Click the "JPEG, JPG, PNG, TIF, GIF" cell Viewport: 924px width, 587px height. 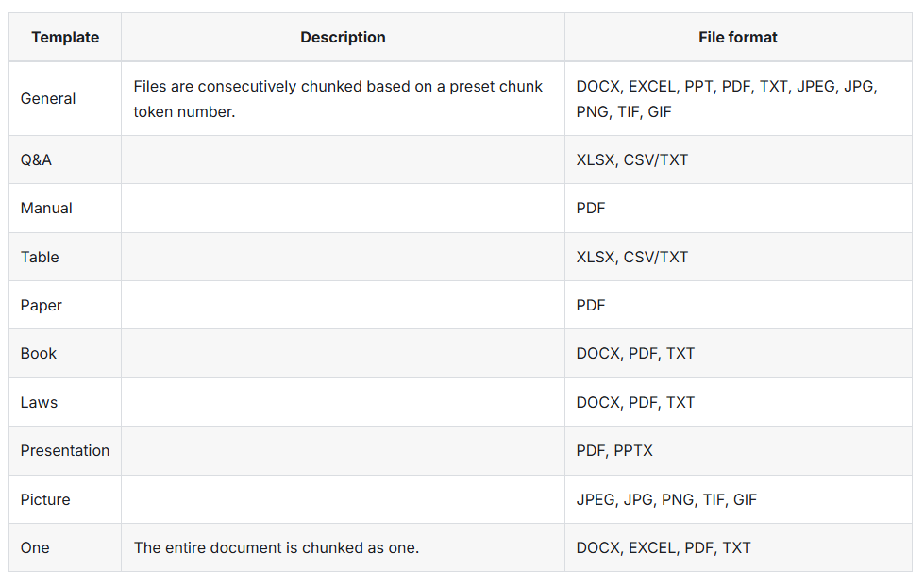(x=666, y=500)
